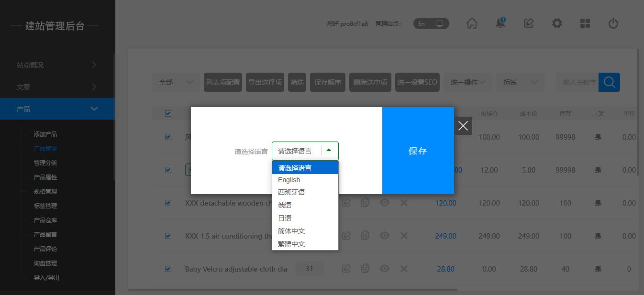Image resolution: width=644 pixels, height=295 pixels.
Task: Type in the 输入关键字 search field
Action: (578, 82)
